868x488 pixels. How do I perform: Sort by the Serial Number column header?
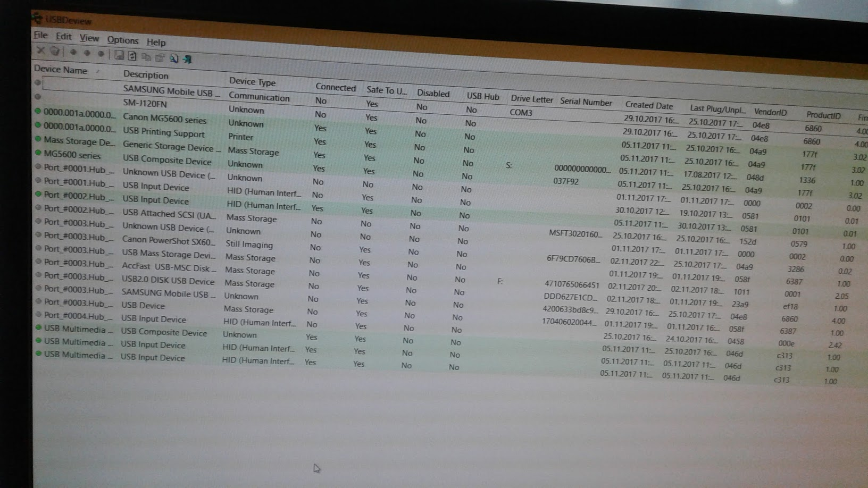(x=586, y=102)
